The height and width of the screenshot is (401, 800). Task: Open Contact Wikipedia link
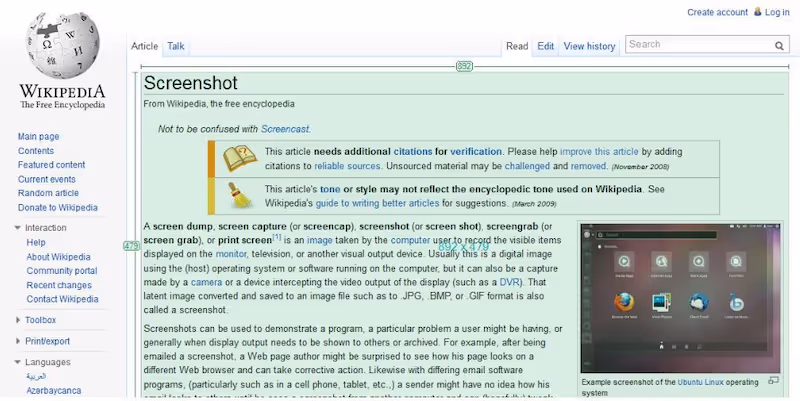coord(62,299)
